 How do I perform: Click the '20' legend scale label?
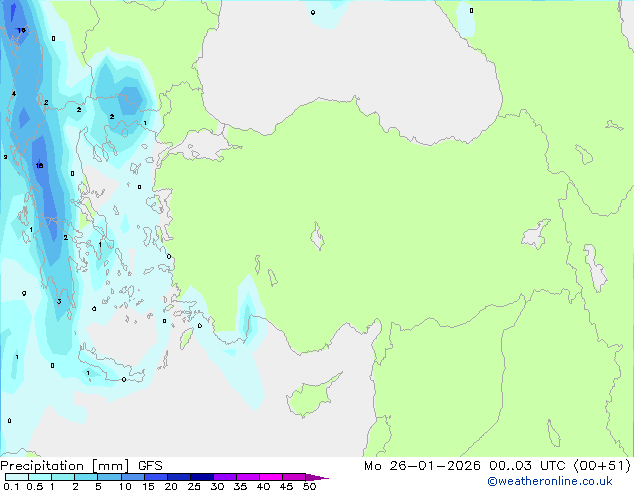[x=171, y=486]
